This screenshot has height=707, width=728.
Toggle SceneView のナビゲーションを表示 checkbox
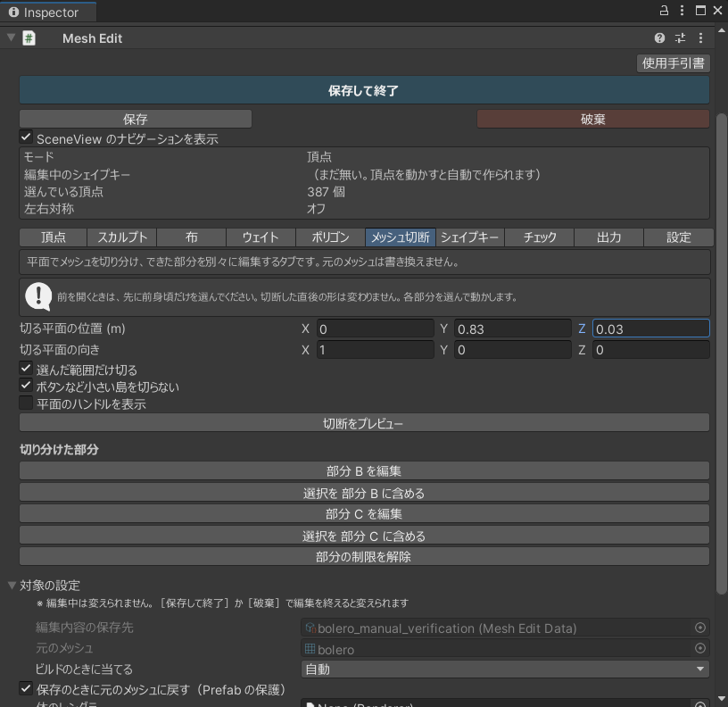[26, 137]
